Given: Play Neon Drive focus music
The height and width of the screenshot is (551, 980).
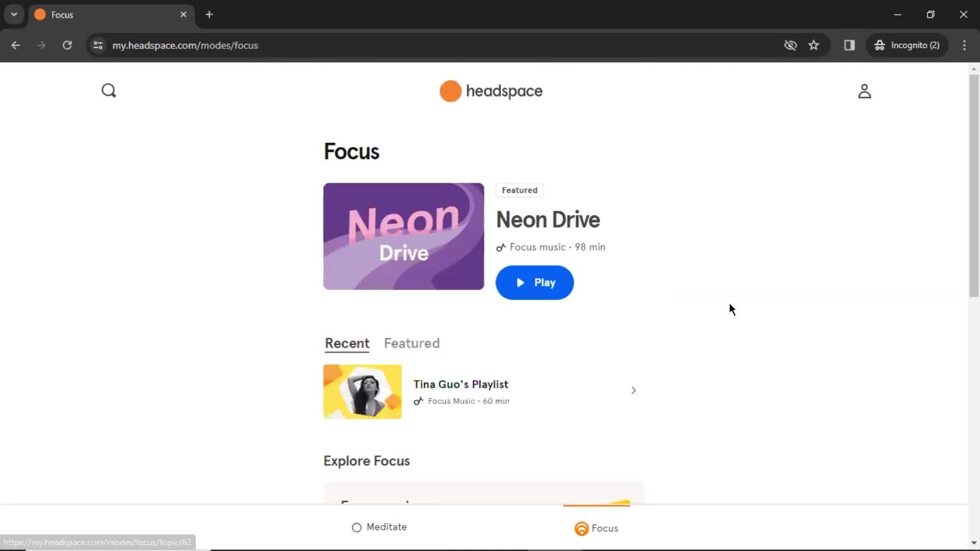Looking at the screenshot, I should 535,282.
